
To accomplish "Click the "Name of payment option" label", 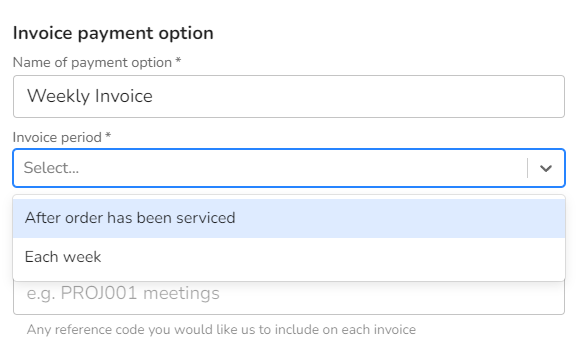I will pos(92,62).
